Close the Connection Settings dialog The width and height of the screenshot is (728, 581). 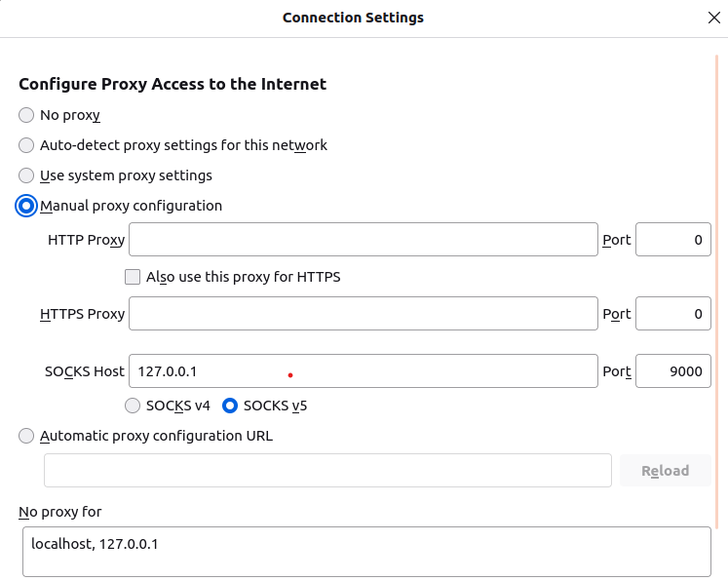pyautogui.click(x=714, y=18)
